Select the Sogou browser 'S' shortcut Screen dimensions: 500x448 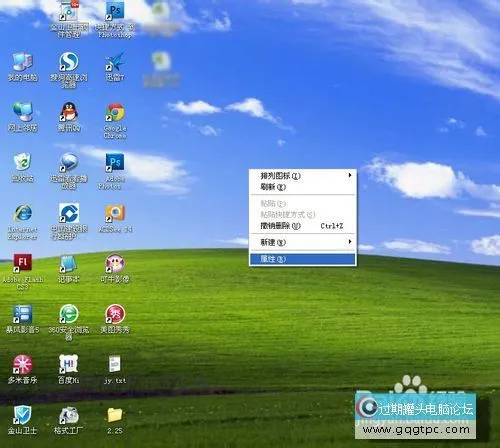[69, 69]
